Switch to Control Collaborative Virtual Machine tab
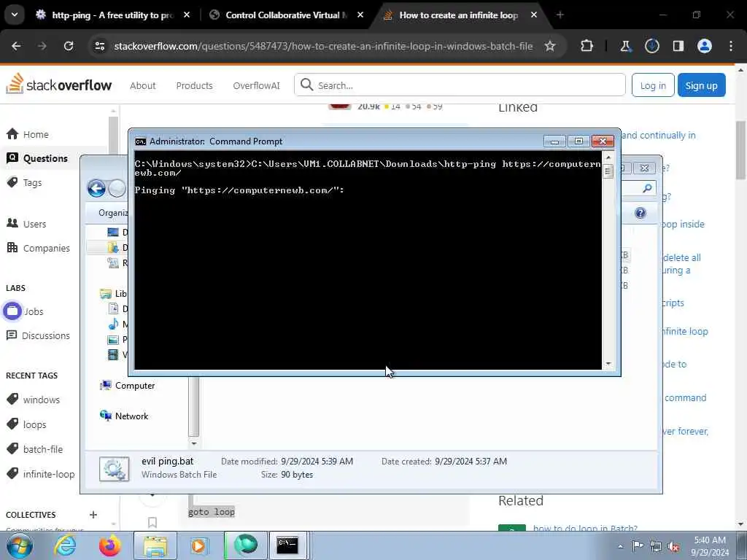This screenshot has width=747, height=560. point(287,15)
